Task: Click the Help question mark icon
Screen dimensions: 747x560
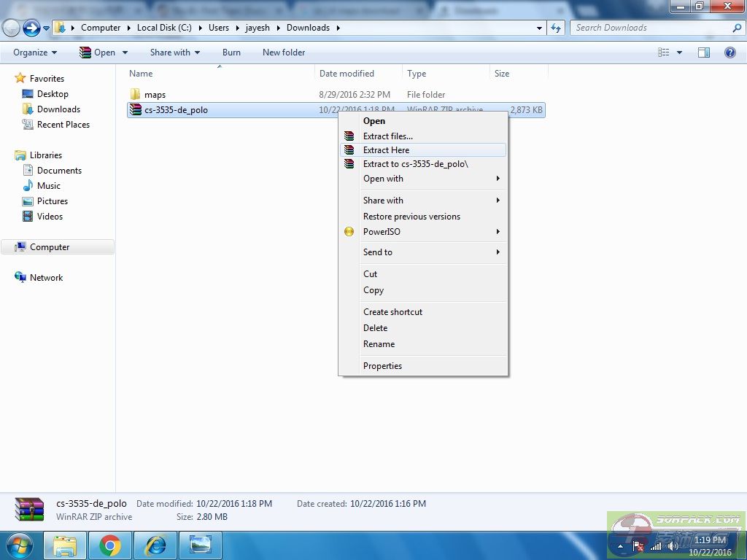Action: click(x=729, y=52)
